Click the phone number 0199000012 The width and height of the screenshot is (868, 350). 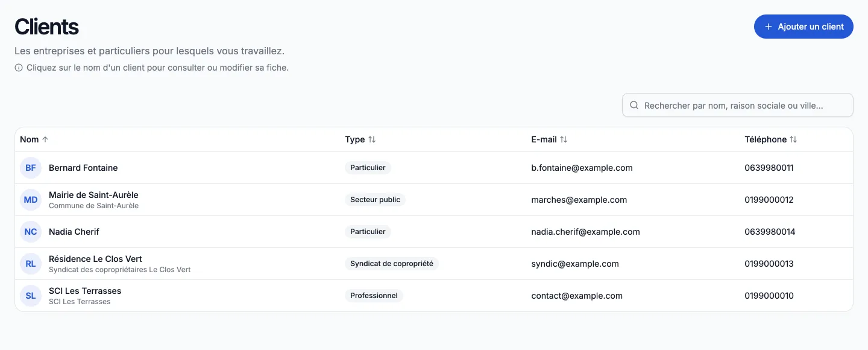tap(769, 200)
